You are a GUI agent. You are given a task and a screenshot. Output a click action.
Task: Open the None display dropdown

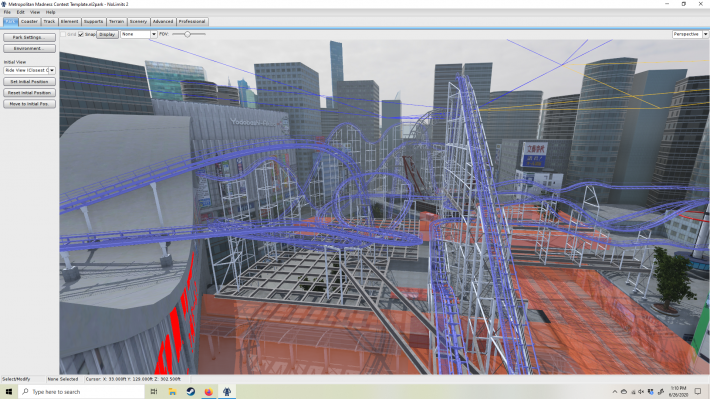pyautogui.click(x=139, y=34)
